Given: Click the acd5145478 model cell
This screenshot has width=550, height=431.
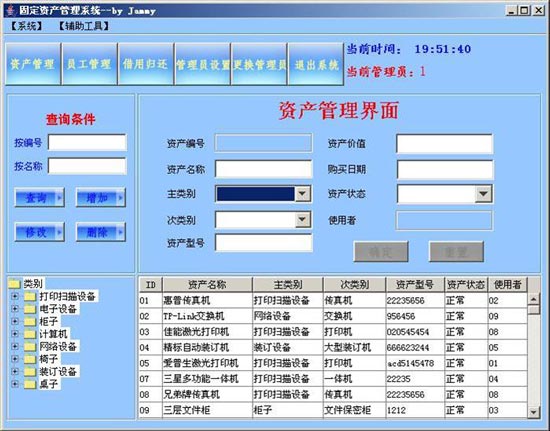Looking at the screenshot, I should 415,363.
